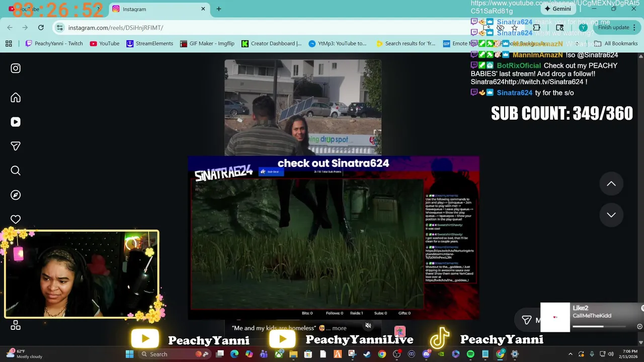The width and height of the screenshot is (644, 362).
Task: Open Settings gear on the taskbar
Action: [x=515, y=354]
